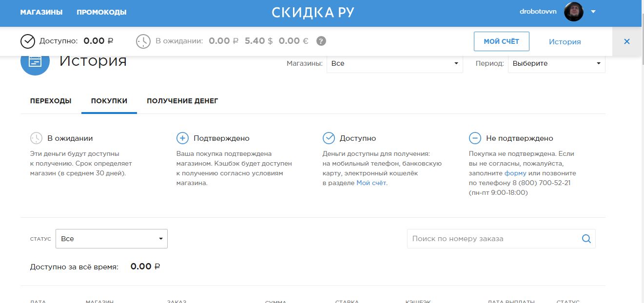Expand the Статус dropdown
This screenshot has height=303, width=644.
[112, 239]
